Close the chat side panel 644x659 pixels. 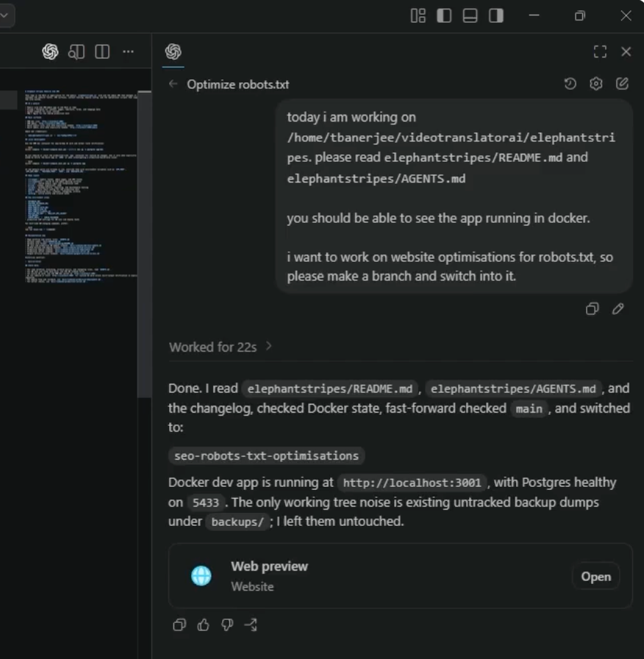(x=626, y=51)
